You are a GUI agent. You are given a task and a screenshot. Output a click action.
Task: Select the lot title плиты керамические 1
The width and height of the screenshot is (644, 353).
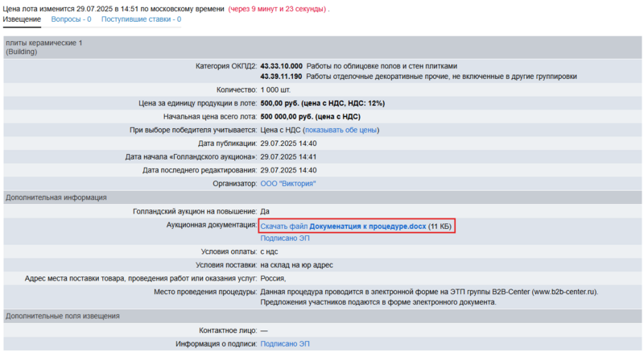(43, 42)
